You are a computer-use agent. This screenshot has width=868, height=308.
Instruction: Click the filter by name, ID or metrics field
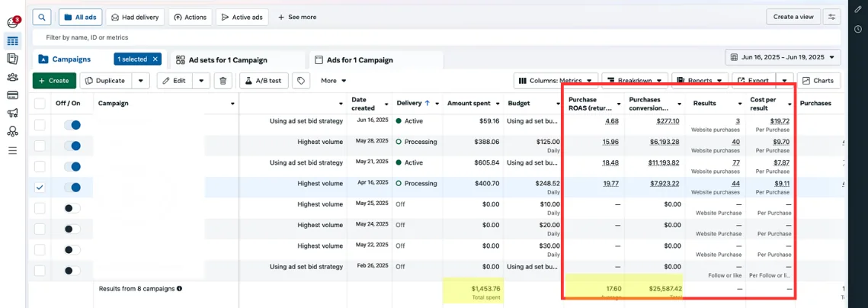pyautogui.click(x=437, y=37)
